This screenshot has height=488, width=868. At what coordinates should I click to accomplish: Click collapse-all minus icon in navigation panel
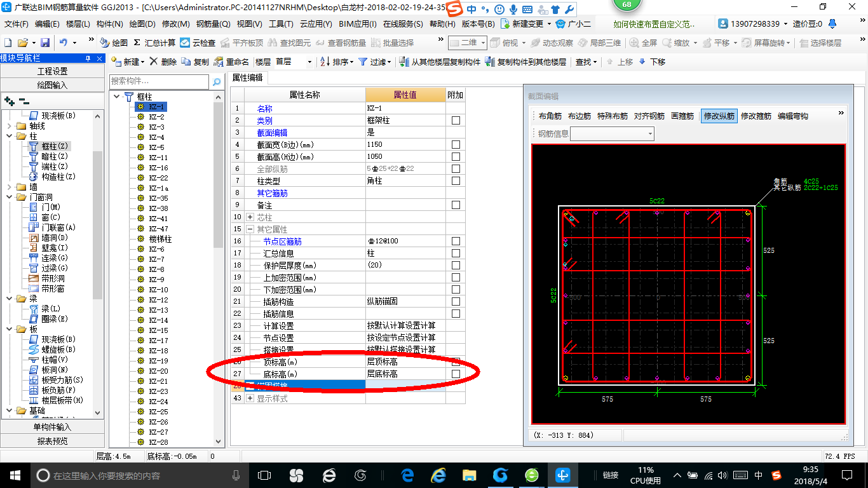(x=24, y=100)
